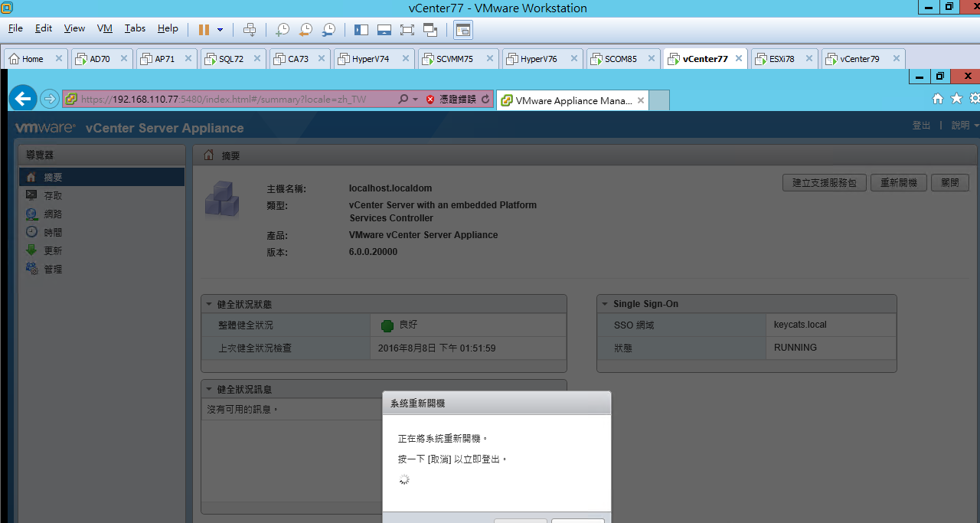The image size is (980, 523).
Task: Select 更新 in the navigator
Action: [102, 250]
